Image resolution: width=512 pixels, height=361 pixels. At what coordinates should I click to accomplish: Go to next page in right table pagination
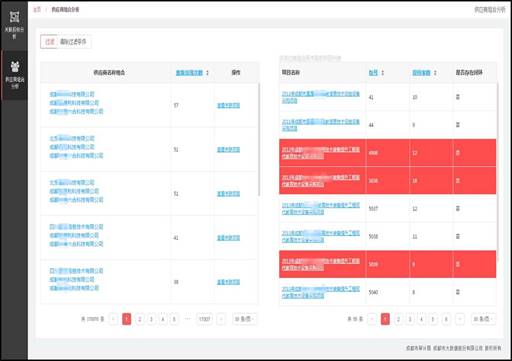click(460, 319)
